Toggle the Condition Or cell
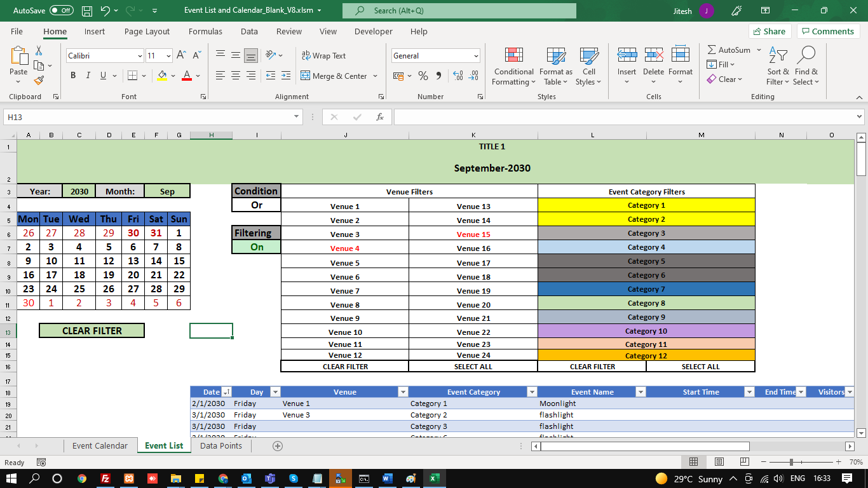868x488 pixels. (x=256, y=205)
